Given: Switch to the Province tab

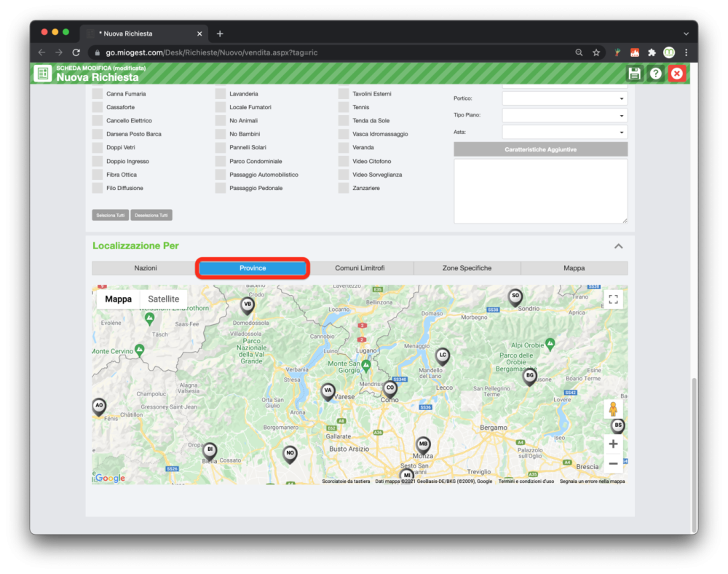Looking at the screenshot, I should pos(253,268).
